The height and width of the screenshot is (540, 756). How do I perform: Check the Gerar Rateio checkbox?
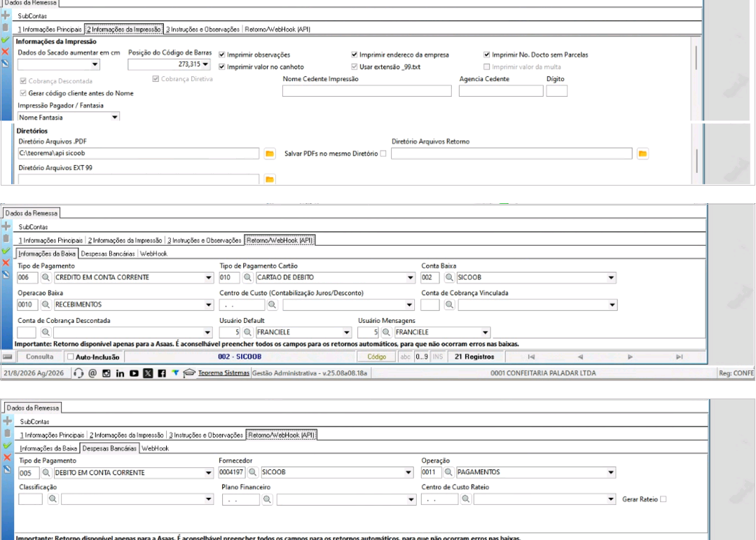pyautogui.click(x=663, y=499)
